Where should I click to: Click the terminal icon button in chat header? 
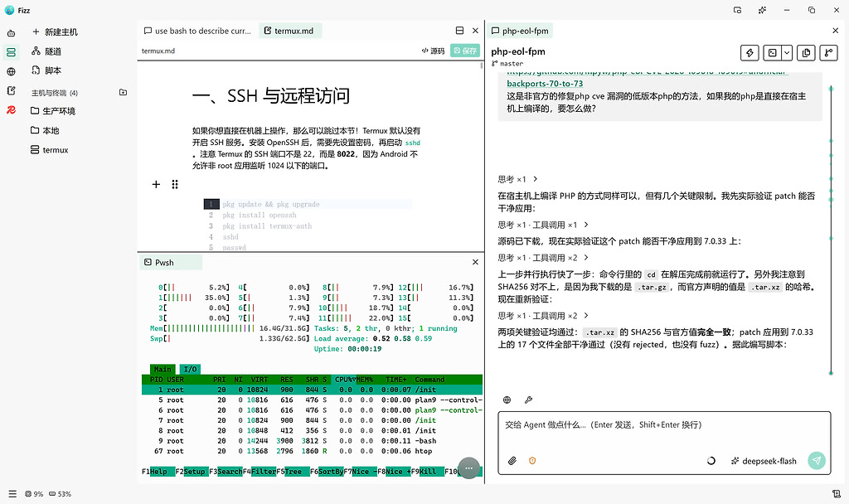pos(772,52)
